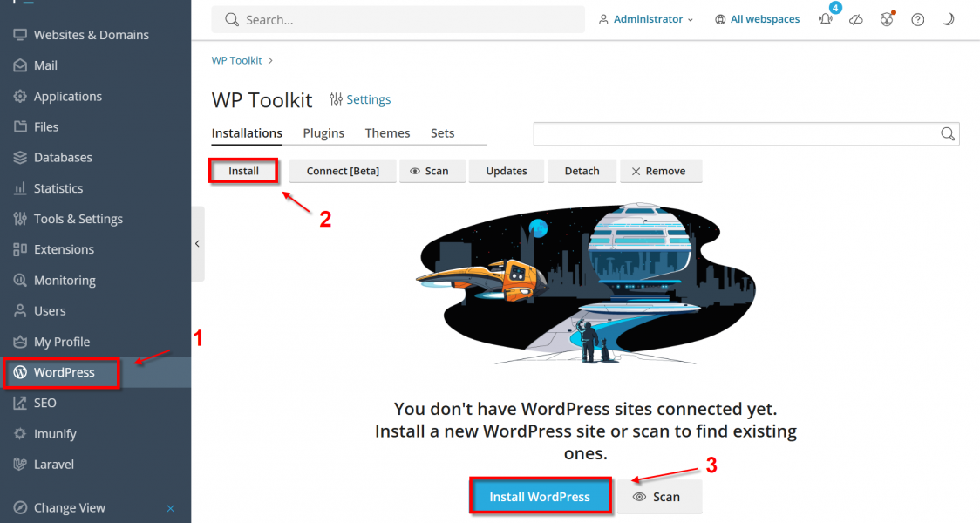
Task: Click the Imunify gear icon
Action: pyautogui.click(x=20, y=433)
